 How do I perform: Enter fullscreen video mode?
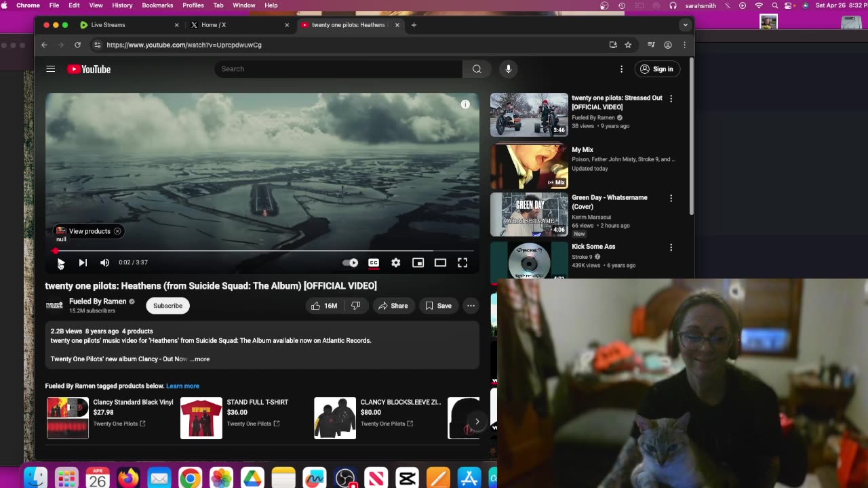pos(462,262)
